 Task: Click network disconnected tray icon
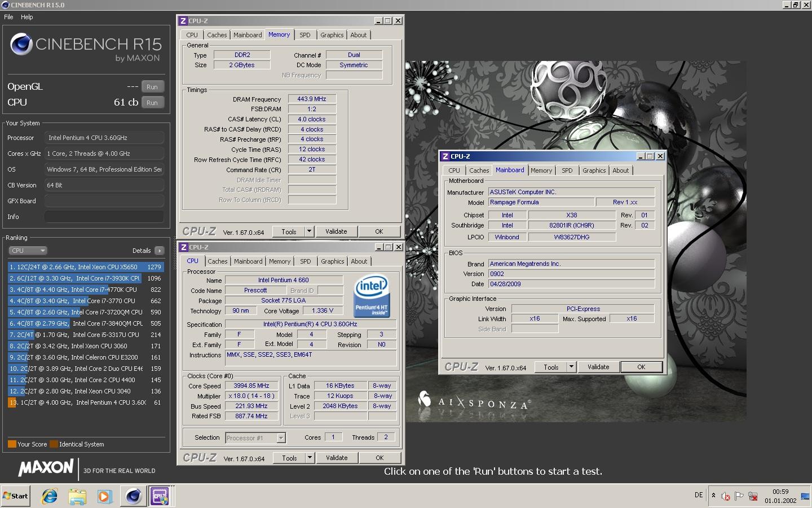752,496
